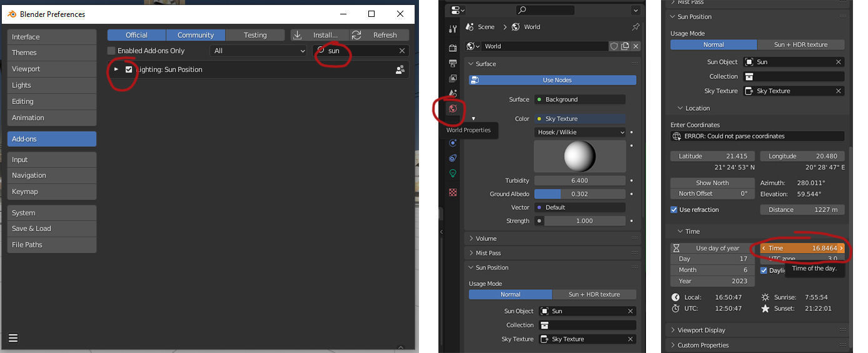Viewport: 868px width, 353px height.
Task: Open the World Properties globe tab
Action: point(453,108)
